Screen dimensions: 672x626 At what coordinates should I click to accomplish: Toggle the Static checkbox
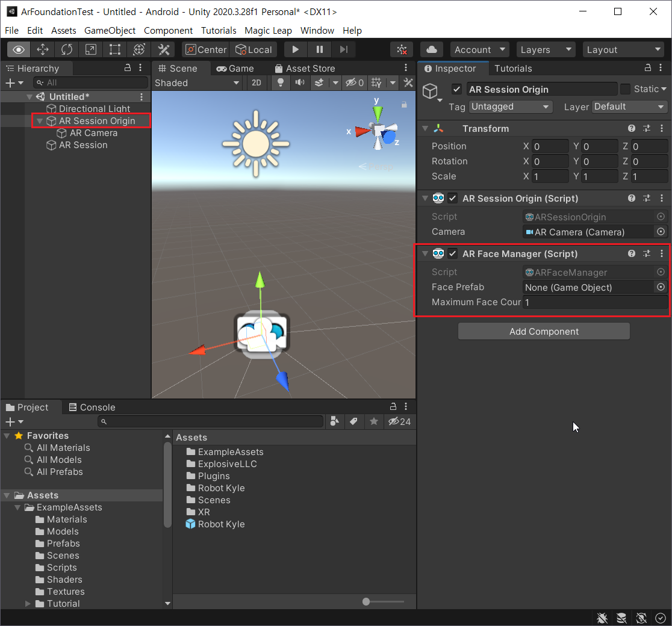625,89
